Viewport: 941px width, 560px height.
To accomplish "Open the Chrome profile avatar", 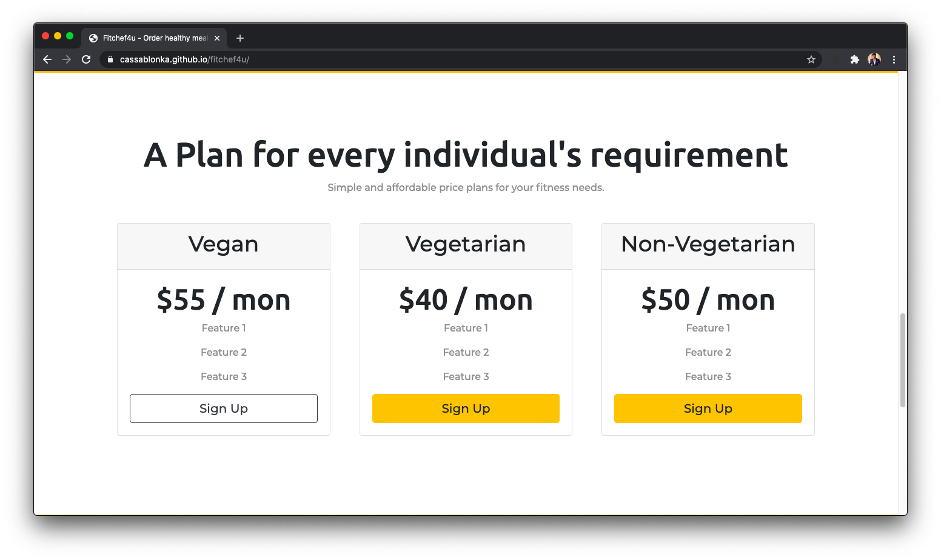I will coord(874,59).
